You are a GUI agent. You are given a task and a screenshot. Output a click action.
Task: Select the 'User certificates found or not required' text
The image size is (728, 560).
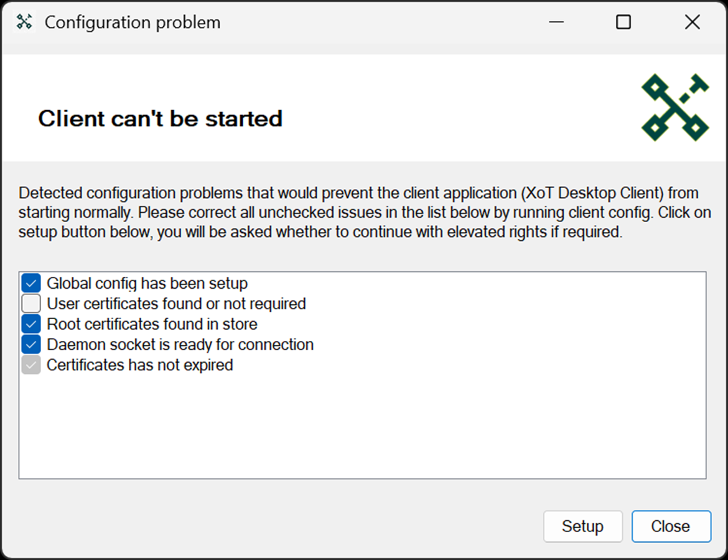tap(177, 304)
